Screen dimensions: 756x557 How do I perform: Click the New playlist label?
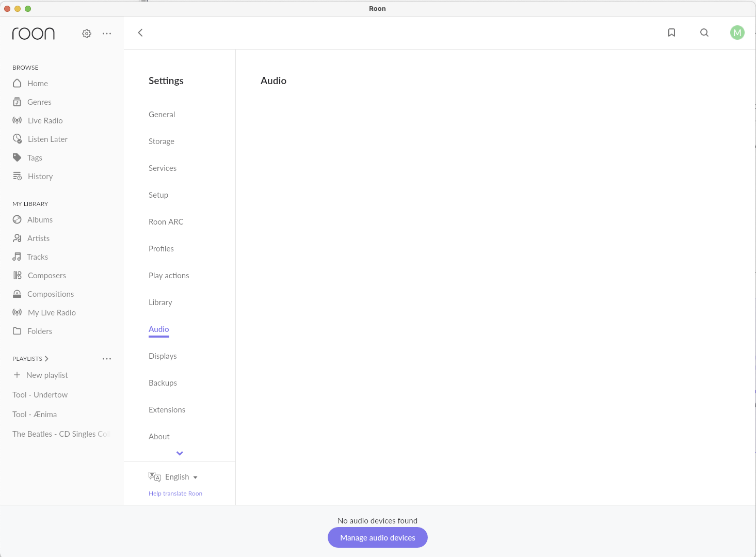pyautogui.click(x=47, y=375)
